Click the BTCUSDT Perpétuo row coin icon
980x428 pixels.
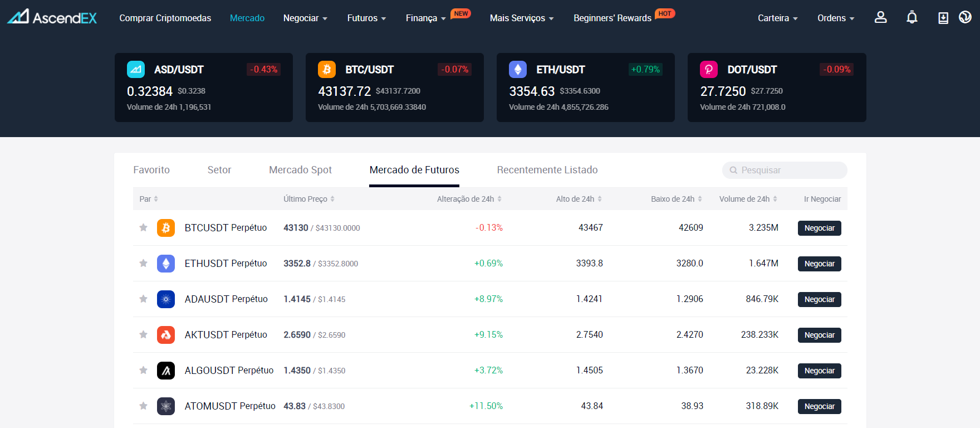tap(166, 228)
